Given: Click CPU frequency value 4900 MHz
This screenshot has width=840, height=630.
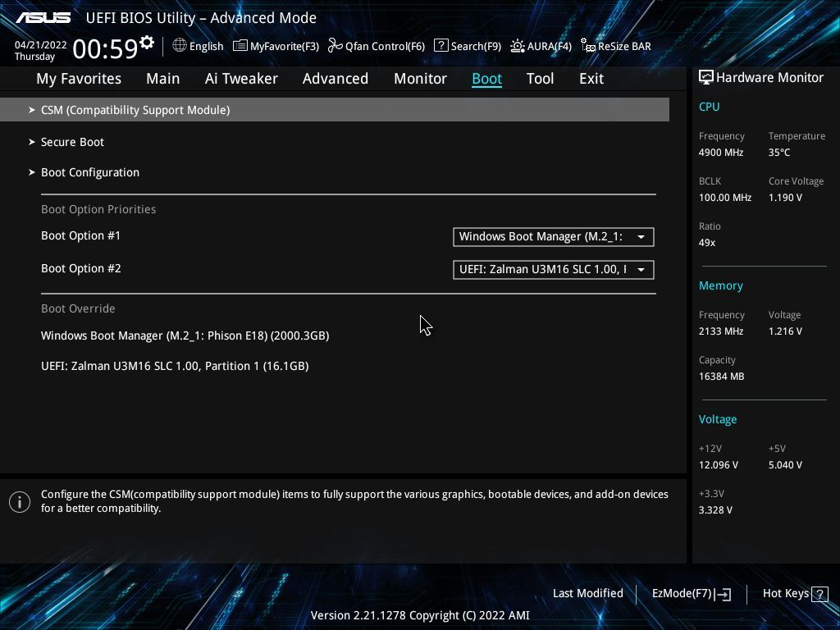Looking at the screenshot, I should click(x=720, y=153).
